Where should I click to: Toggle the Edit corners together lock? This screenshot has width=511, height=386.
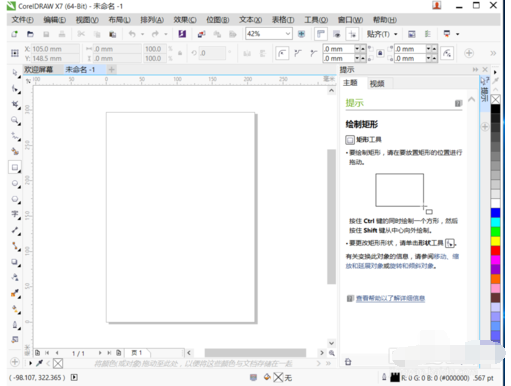(x=380, y=53)
